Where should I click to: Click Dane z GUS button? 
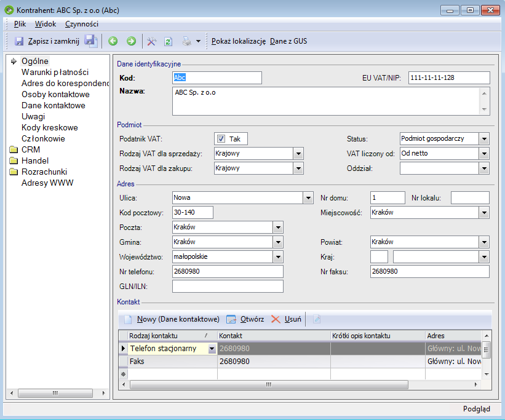point(288,41)
